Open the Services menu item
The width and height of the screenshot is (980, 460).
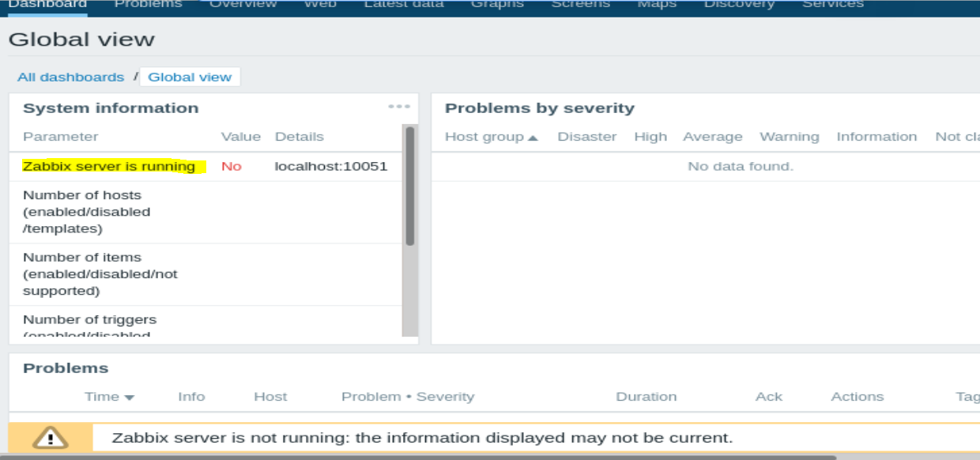tap(833, 5)
